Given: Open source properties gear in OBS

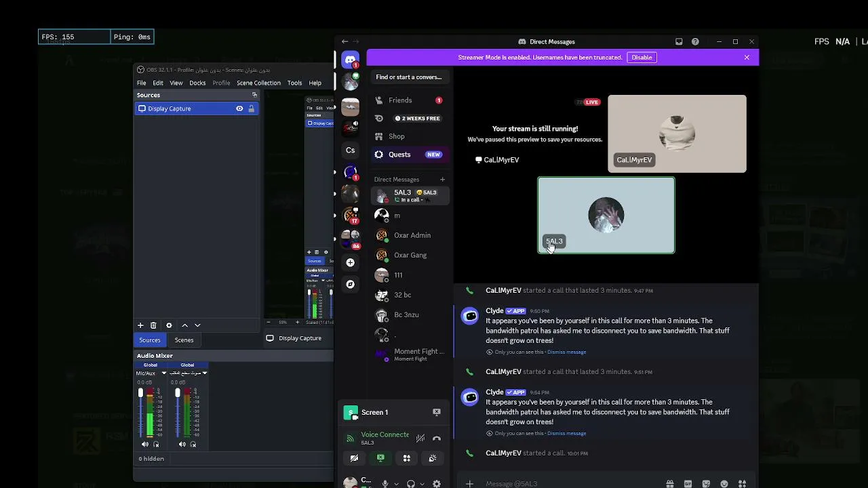Looking at the screenshot, I should [x=169, y=325].
